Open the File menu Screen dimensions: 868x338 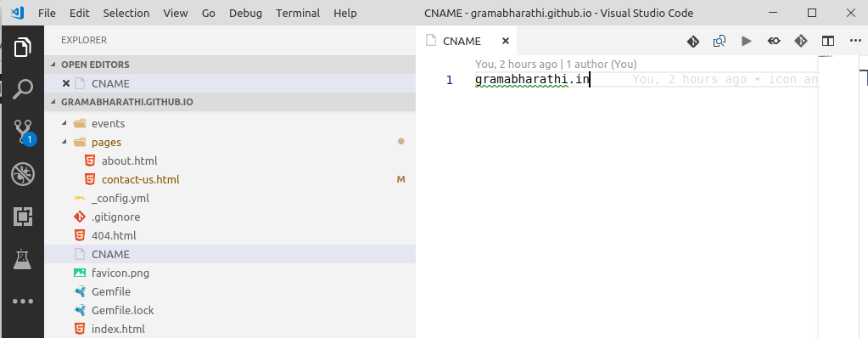coord(47,13)
